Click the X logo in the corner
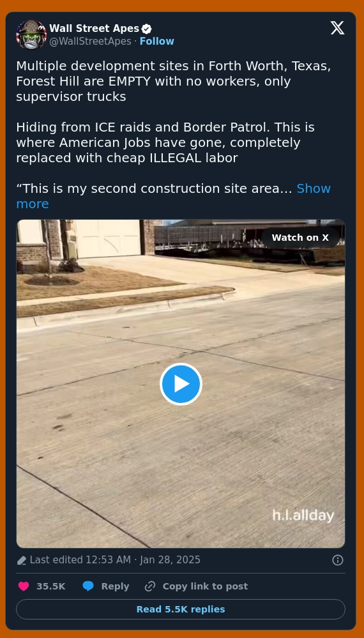The image size is (364, 638). (337, 28)
